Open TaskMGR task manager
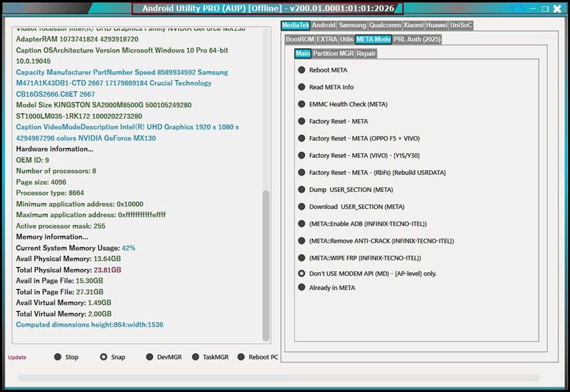The width and height of the screenshot is (570, 392). pyautogui.click(x=211, y=356)
